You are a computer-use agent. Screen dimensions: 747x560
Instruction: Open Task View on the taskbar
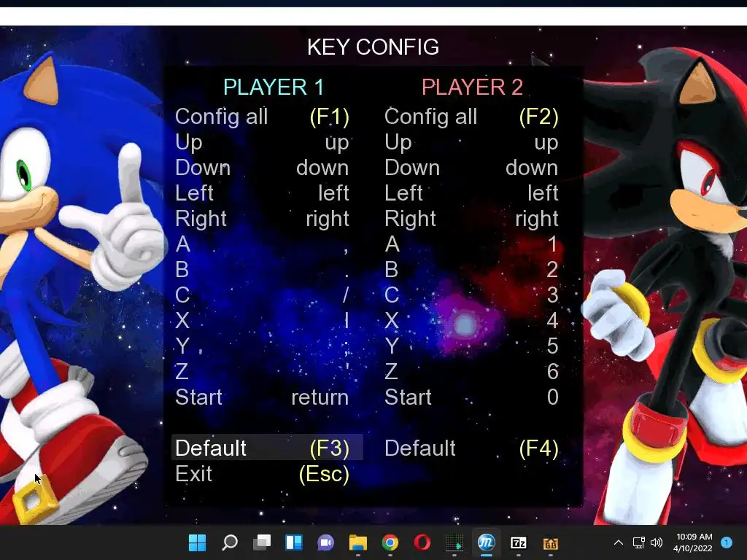click(262, 542)
